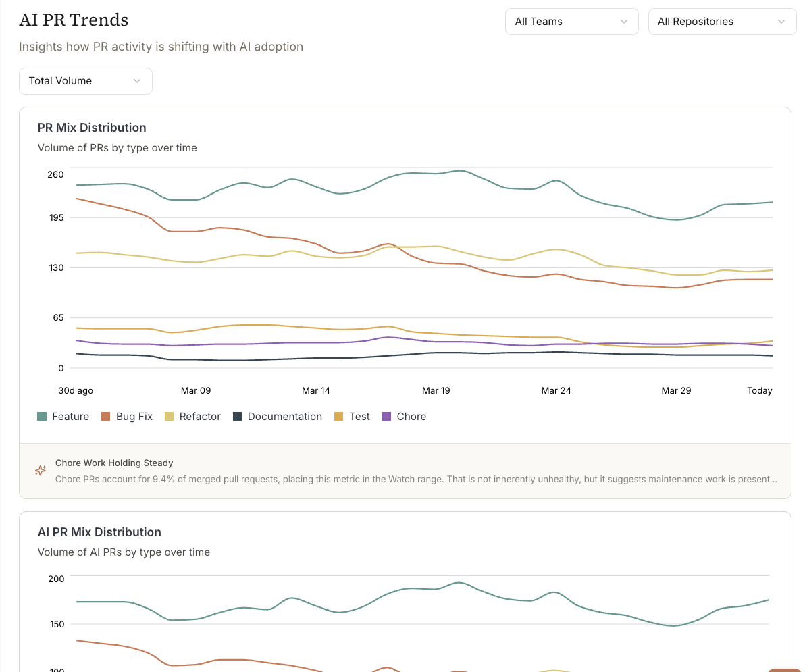The height and width of the screenshot is (672, 805).
Task: Expand the truncated Chore PRs insight text
Action: point(417,479)
